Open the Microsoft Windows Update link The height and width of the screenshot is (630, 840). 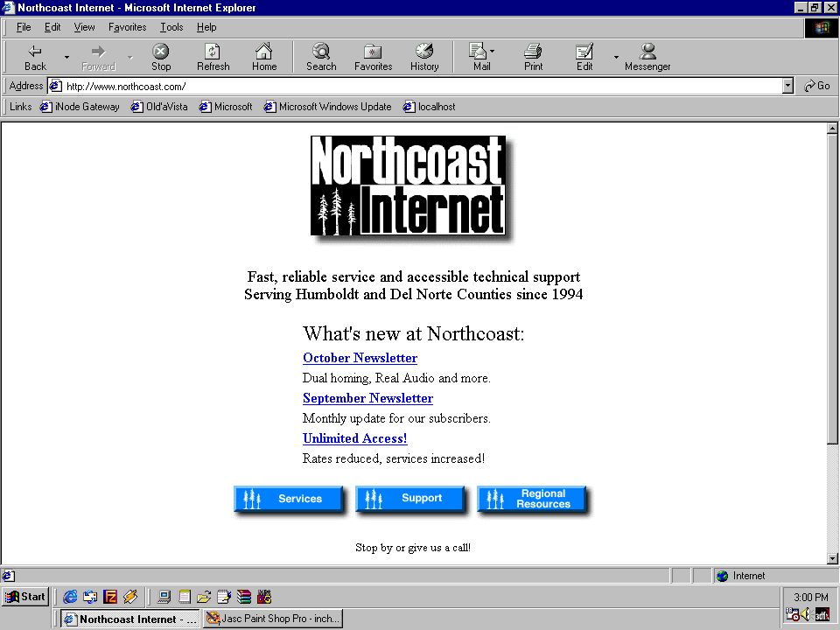[x=328, y=107]
